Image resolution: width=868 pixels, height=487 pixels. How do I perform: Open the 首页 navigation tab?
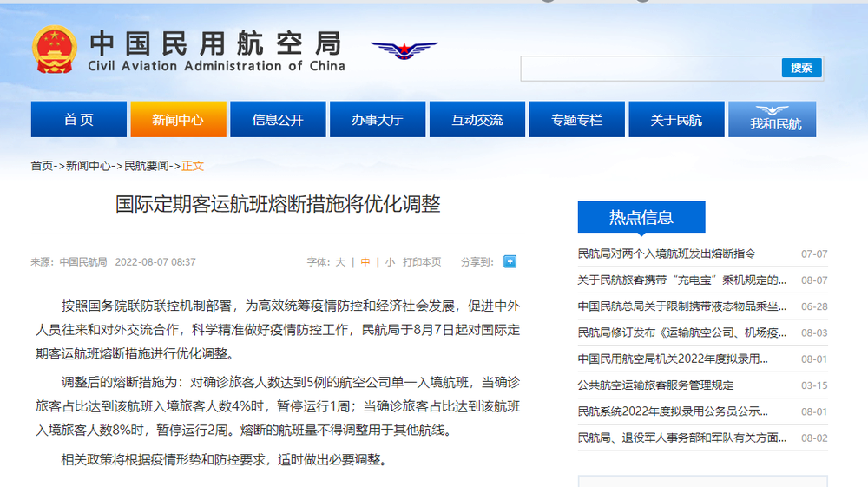pos(78,120)
